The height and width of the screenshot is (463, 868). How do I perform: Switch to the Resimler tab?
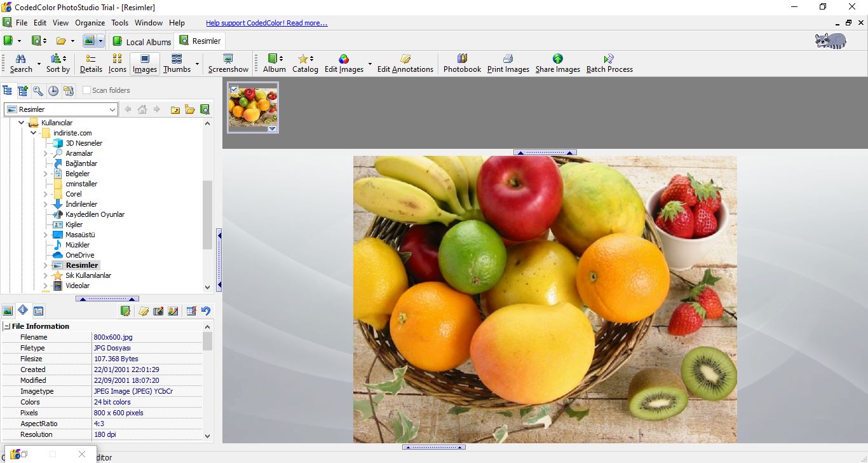(200, 41)
